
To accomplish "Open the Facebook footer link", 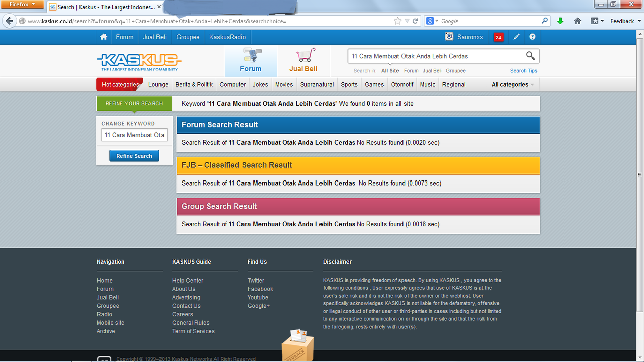I will point(260,289).
